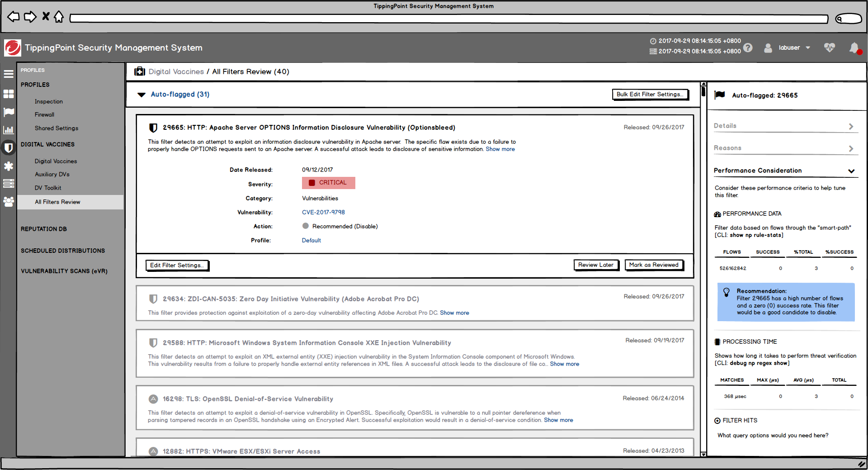Open DV Toolkit menu item

[48, 188]
